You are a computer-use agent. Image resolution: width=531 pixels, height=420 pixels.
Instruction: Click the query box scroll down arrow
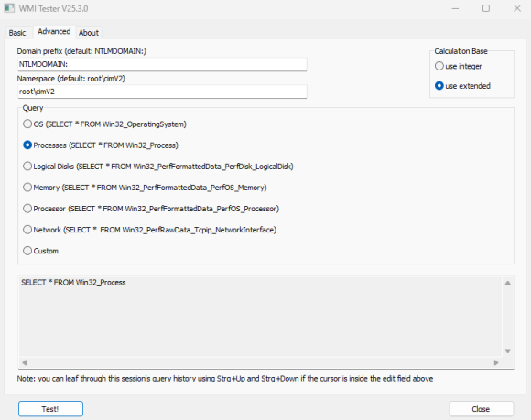pyautogui.click(x=507, y=351)
